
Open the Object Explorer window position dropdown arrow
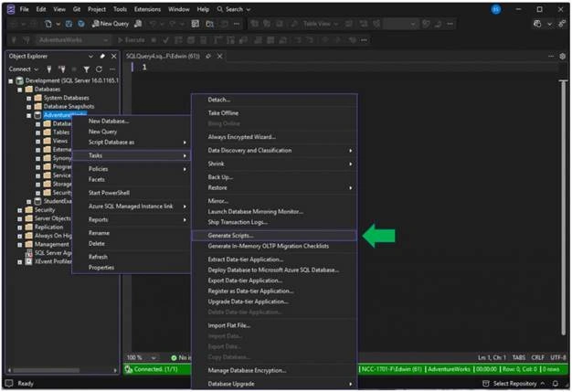pyautogui.click(x=90, y=56)
